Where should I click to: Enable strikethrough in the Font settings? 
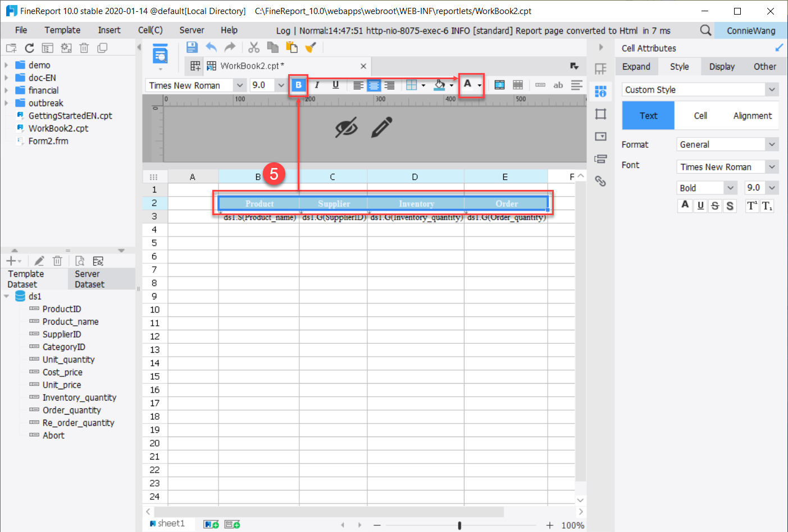coord(714,206)
